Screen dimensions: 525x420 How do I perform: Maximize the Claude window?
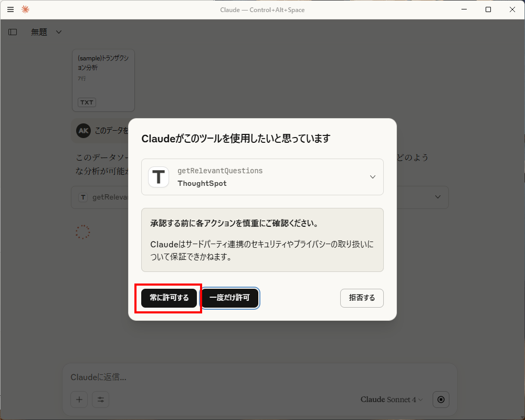click(488, 9)
